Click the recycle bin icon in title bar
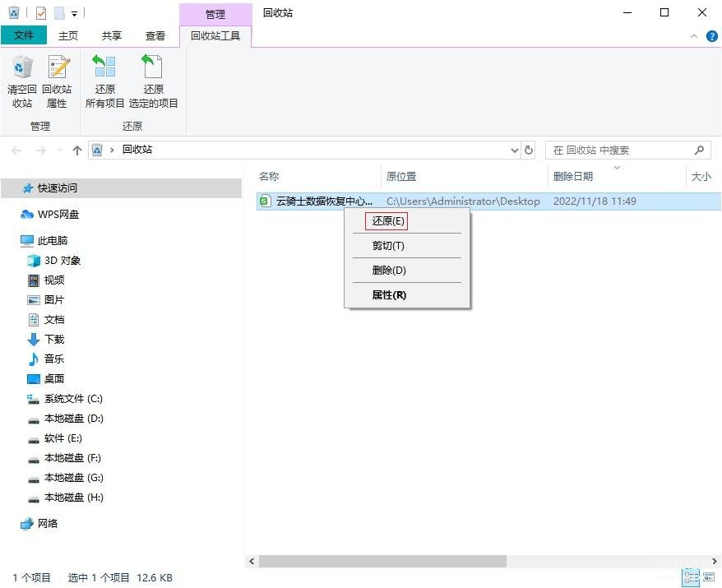722x588 pixels. click(x=14, y=12)
